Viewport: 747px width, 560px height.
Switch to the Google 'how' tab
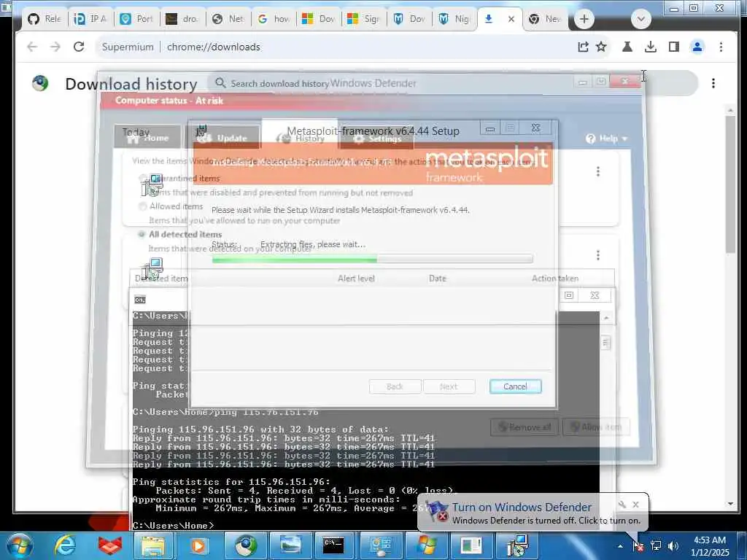pyautogui.click(x=274, y=19)
